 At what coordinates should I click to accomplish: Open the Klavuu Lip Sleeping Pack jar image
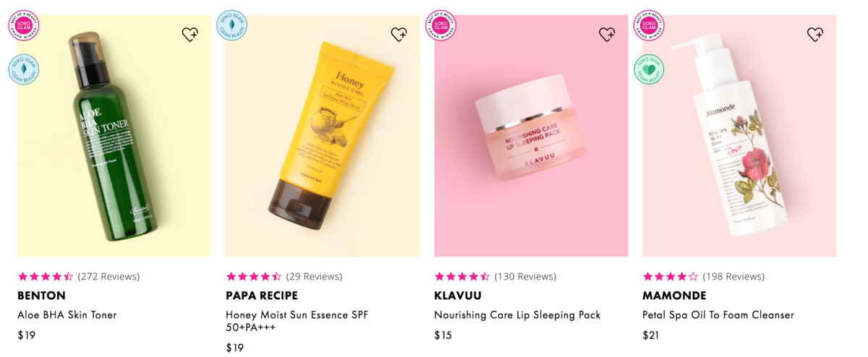(x=531, y=136)
